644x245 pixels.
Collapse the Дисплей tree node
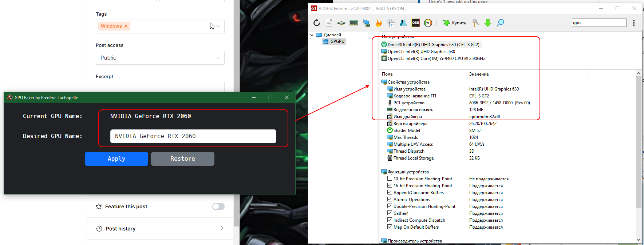[312, 35]
